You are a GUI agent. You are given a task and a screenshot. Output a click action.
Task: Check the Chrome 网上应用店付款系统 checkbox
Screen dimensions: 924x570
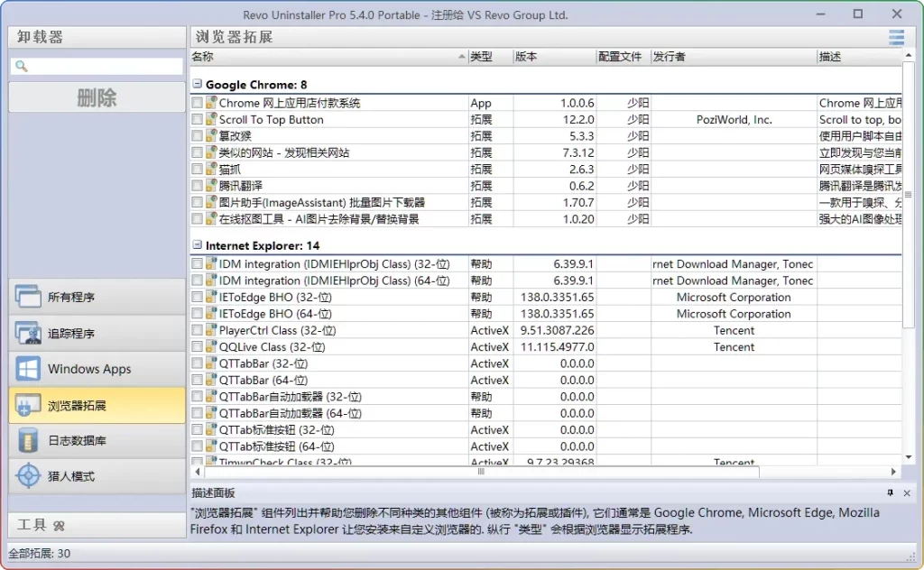[x=197, y=103]
